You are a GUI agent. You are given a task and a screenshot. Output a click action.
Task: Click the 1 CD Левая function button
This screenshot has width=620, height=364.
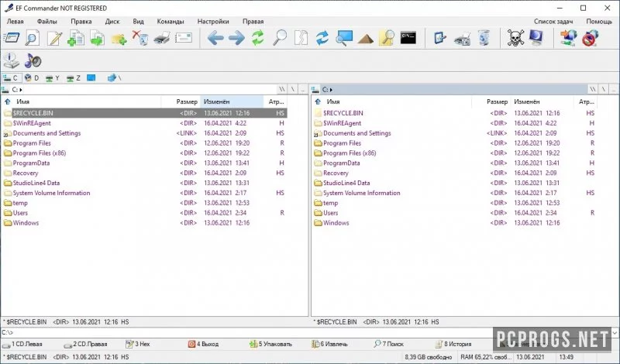coord(22,344)
